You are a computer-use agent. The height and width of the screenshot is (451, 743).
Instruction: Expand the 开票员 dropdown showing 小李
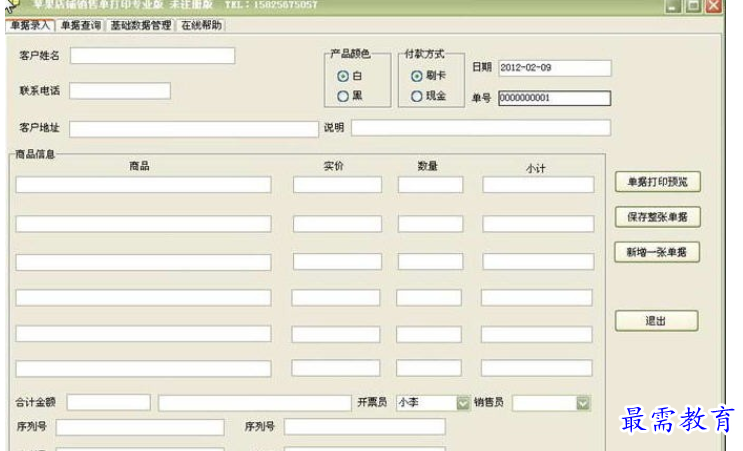(463, 403)
